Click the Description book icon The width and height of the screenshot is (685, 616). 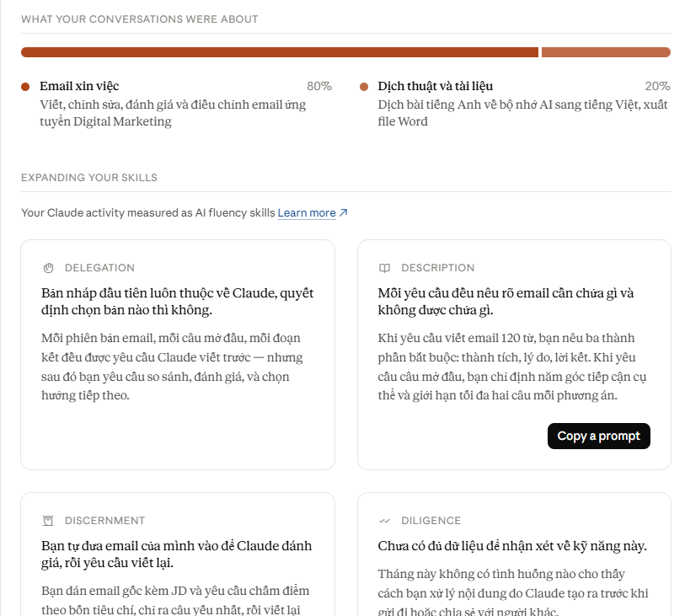click(x=384, y=268)
